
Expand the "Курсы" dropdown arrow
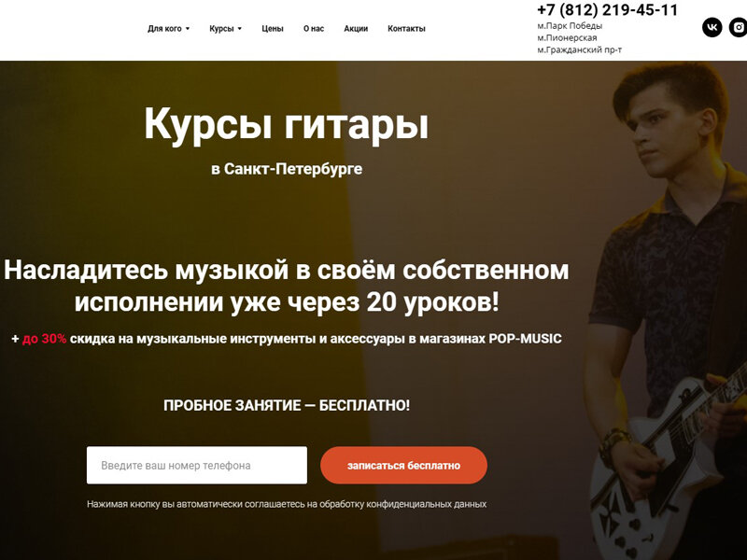(x=240, y=29)
